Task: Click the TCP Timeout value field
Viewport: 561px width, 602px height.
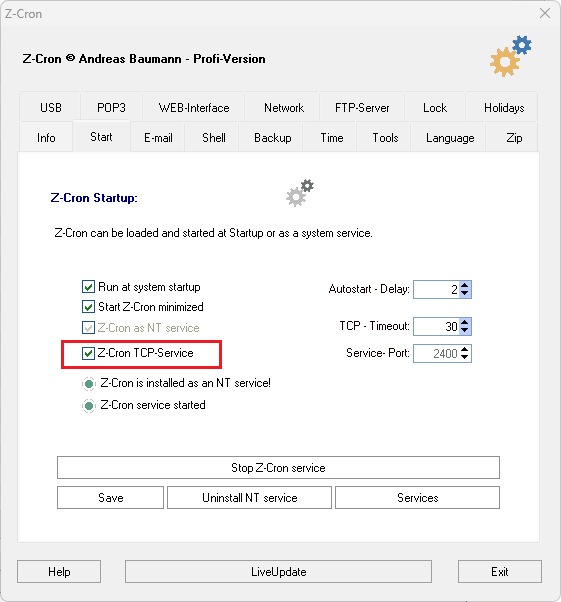Action: tap(437, 326)
